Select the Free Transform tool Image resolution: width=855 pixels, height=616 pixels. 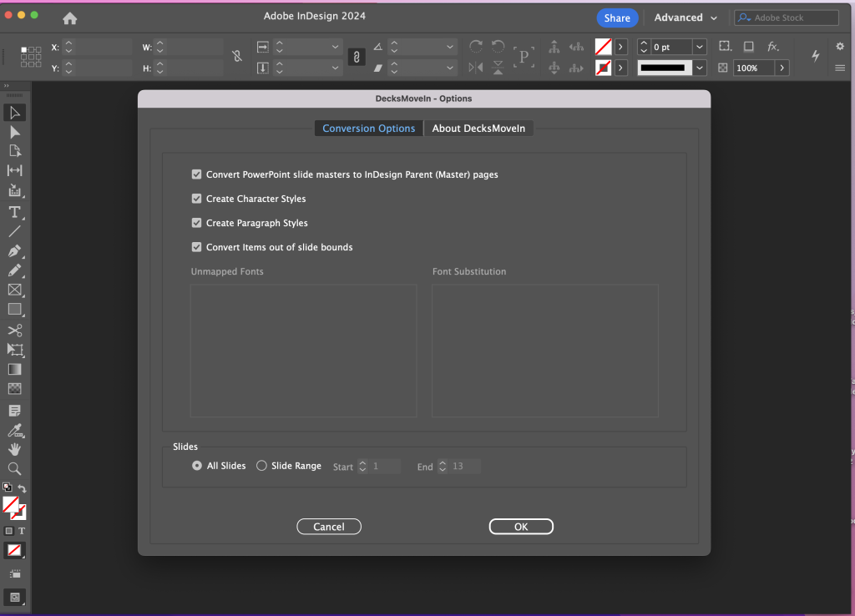(15, 350)
